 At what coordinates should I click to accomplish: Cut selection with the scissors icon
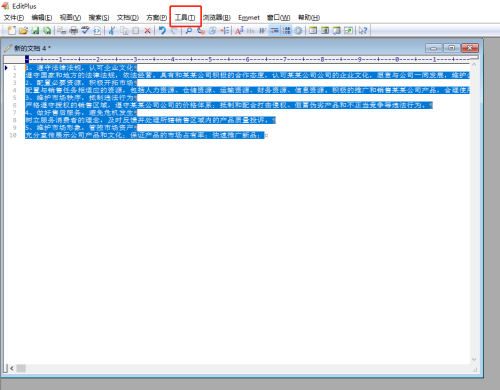click(112, 31)
